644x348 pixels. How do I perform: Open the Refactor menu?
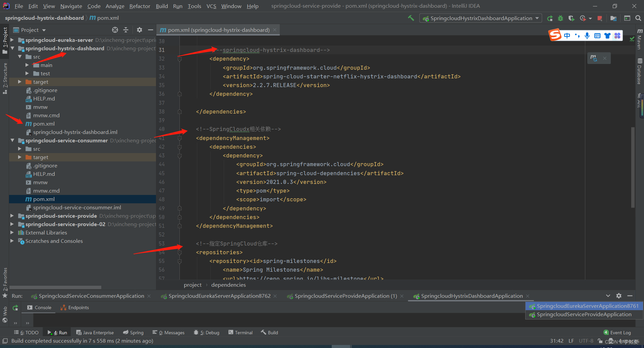[x=140, y=6]
